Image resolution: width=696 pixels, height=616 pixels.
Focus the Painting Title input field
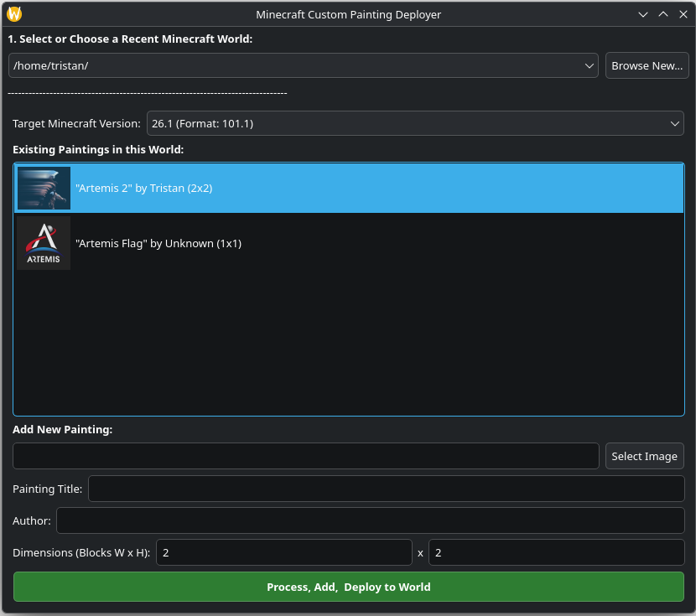point(387,489)
